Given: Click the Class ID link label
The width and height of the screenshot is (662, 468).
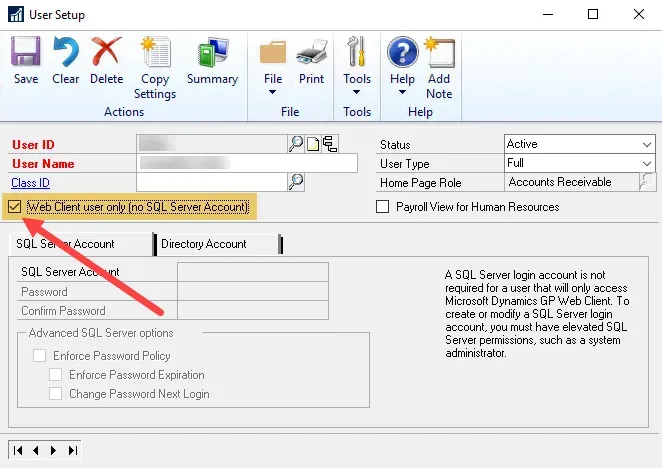Looking at the screenshot, I should coord(31,182).
